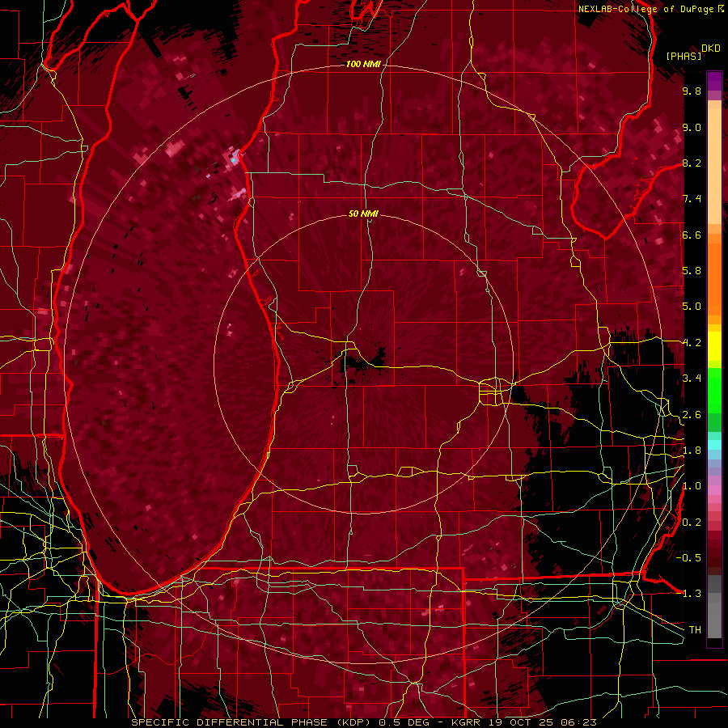Pick the bright green segment of color bar
This screenshot has height=728, width=728.
coord(714,390)
